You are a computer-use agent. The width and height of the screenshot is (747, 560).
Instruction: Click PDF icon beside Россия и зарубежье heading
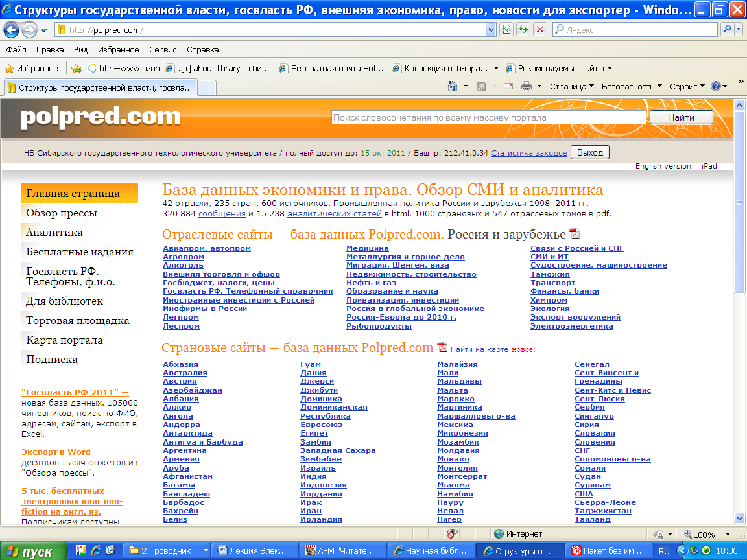pos(575,233)
